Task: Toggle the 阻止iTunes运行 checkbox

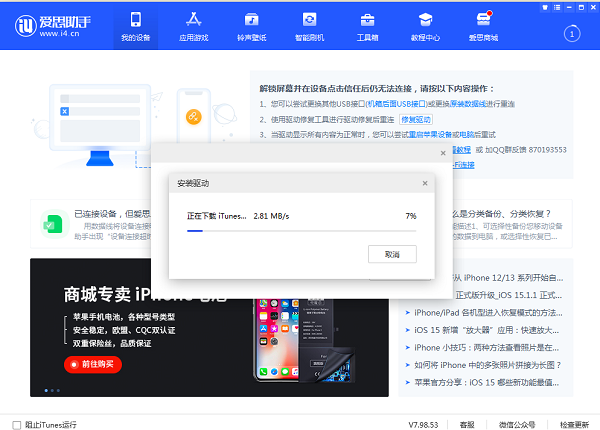Action: 17,424
